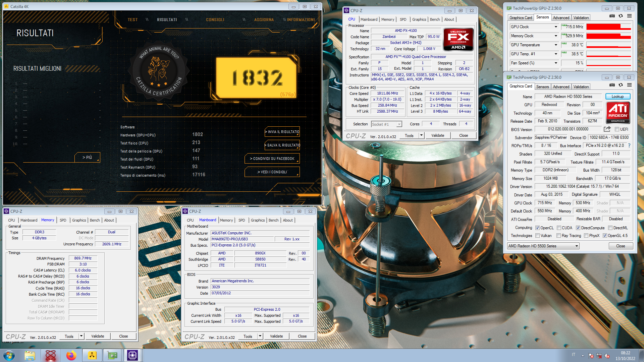The height and width of the screenshot is (362, 644).
Task: Expand Tools arrow in CPU-Z Memory window
Action: (81, 336)
